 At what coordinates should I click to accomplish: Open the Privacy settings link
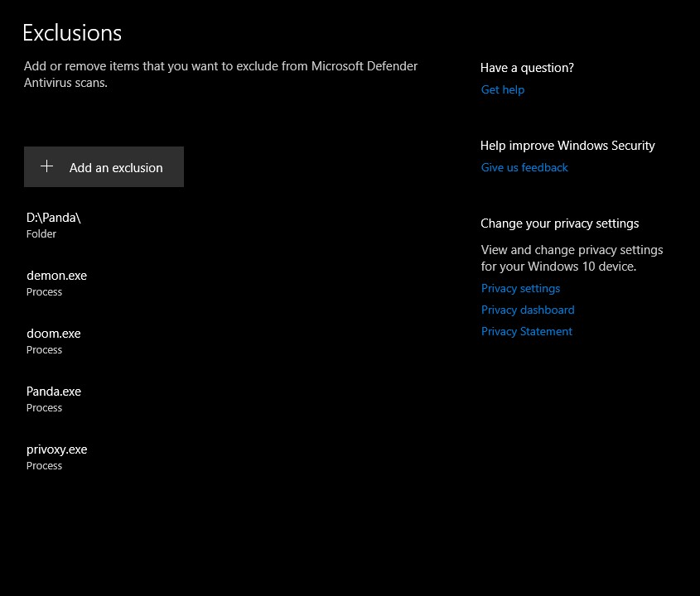[x=520, y=288]
